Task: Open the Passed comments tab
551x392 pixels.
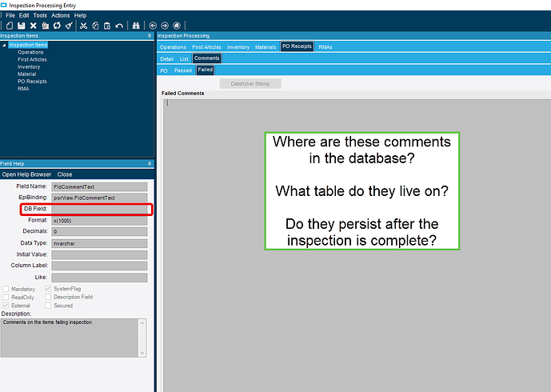Action: coord(182,70)
